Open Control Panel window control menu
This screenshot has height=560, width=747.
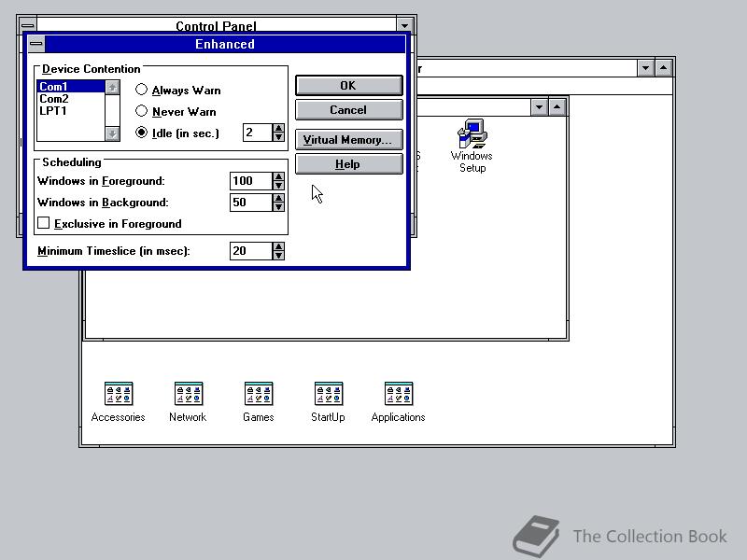click(x=28, y=25)
